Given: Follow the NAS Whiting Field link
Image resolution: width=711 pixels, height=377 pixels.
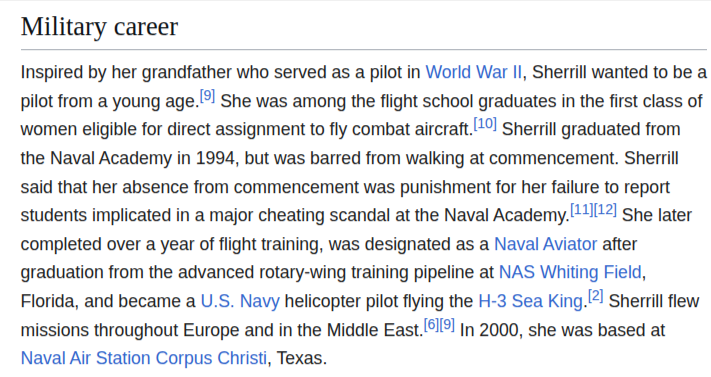Looking at the screenshot, I should point(570,272).
